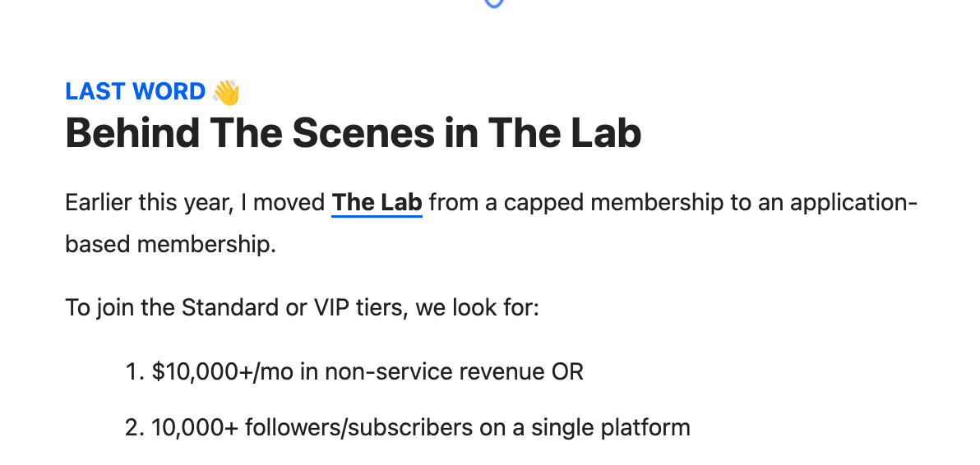Click the list number 2 marker

pyautogui.click(x=134, y=427)
